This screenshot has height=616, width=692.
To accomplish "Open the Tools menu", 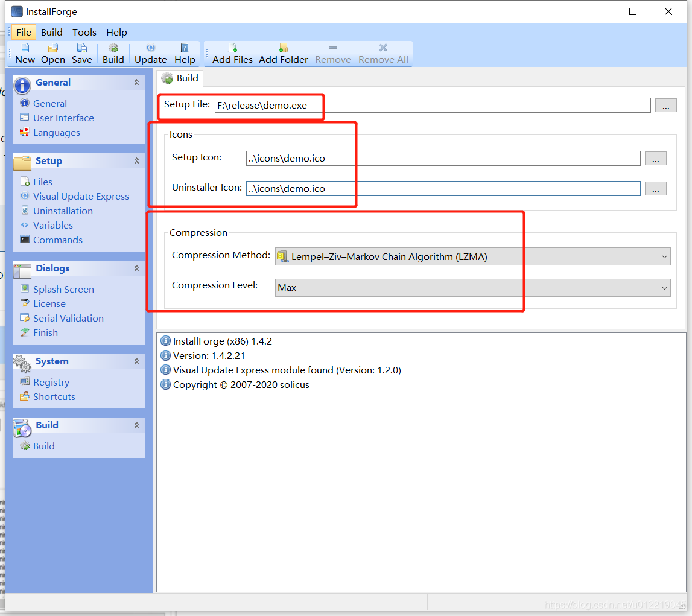I will click(84, 32).
